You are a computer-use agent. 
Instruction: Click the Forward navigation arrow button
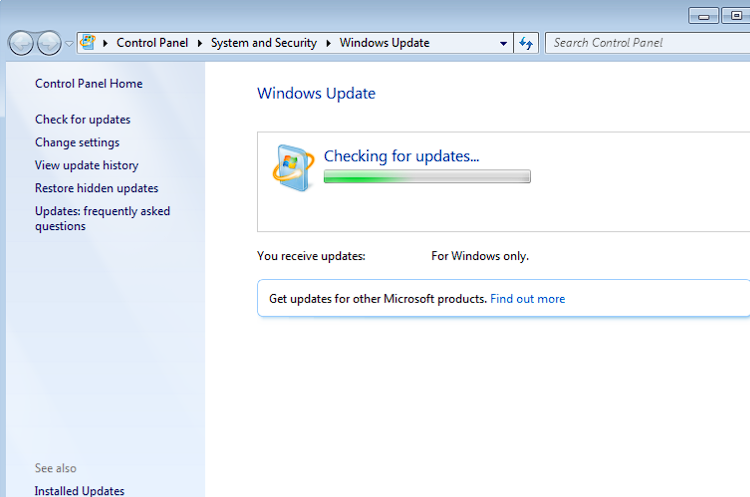coord(48,43)
